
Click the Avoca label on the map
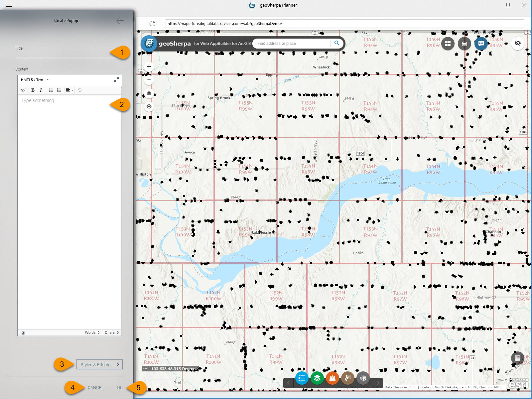(x=190, y=152)
